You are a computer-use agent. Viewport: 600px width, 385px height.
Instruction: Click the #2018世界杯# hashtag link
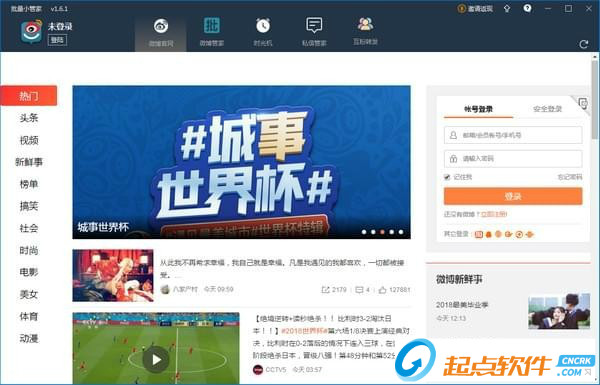click(304, 331)
